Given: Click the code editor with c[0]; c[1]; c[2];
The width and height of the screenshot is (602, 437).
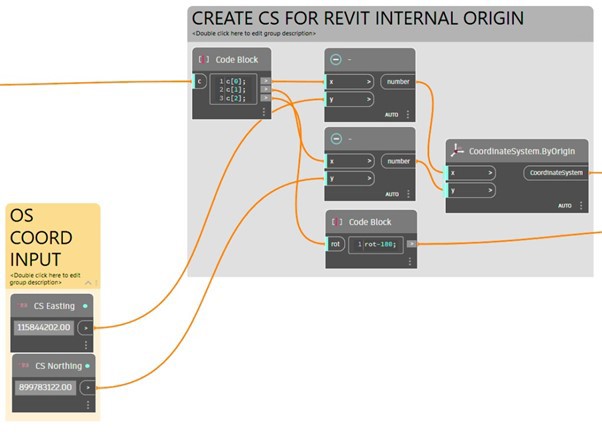Looking at the screenshot, I should point(233,89).
